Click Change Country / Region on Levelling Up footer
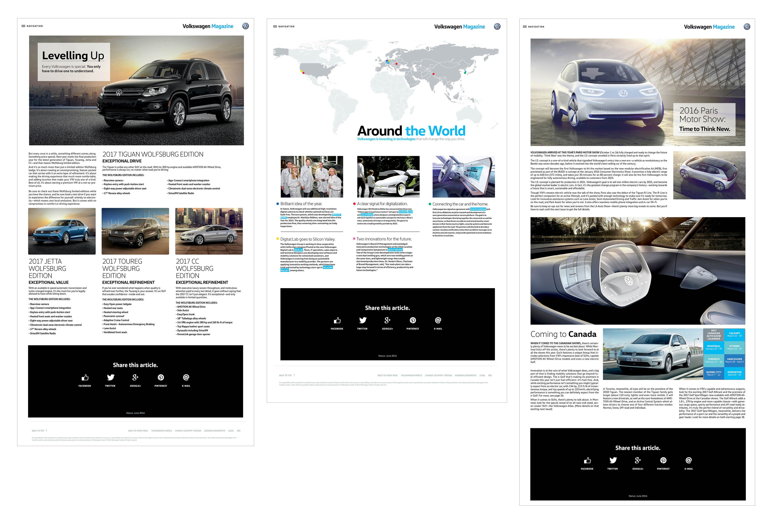Viewport: 774px width, 532px height. pos(188,431)
